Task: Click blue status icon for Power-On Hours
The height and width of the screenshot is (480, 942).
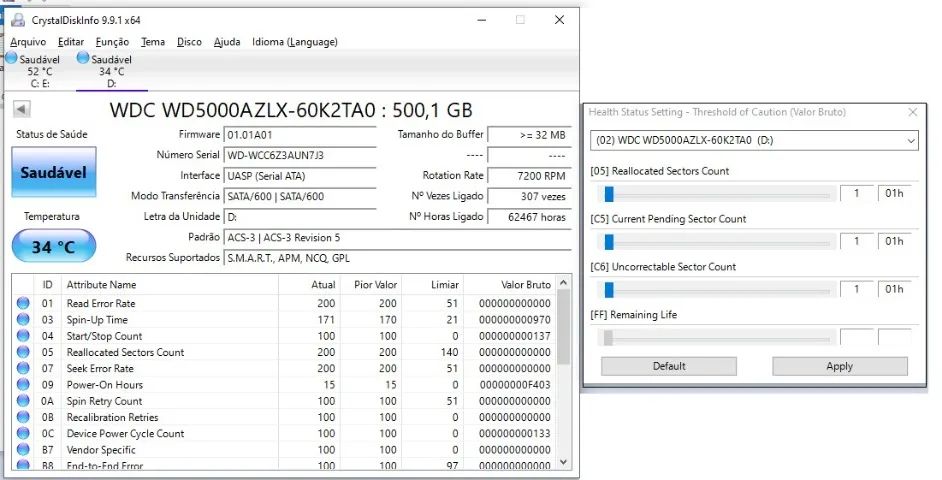Action: tap(23, 384)
